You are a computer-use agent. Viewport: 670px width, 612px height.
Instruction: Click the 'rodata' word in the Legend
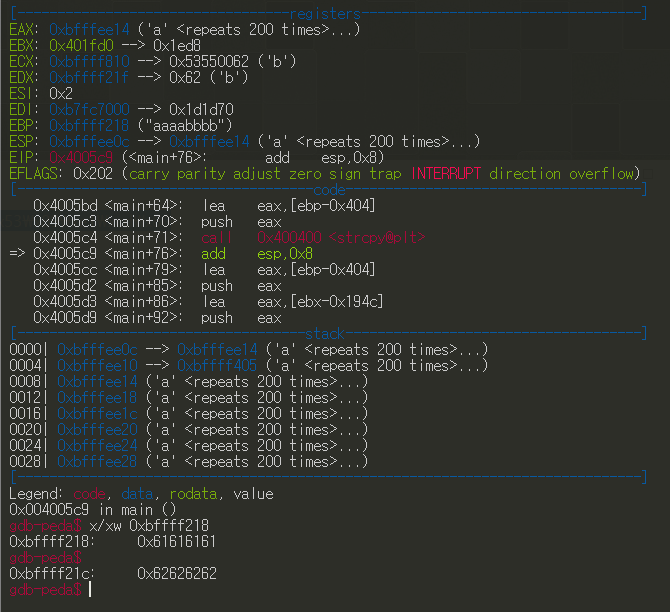pos(193,494)
